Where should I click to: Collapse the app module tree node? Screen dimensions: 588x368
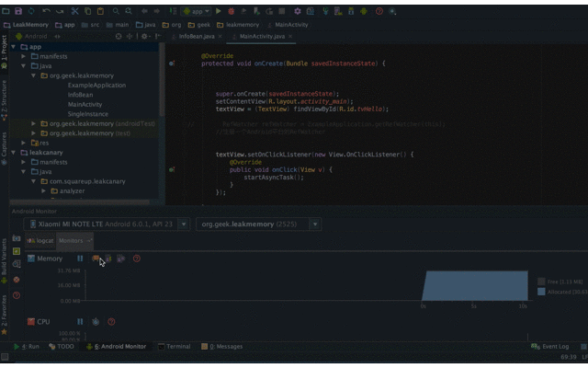pos(14,47)
